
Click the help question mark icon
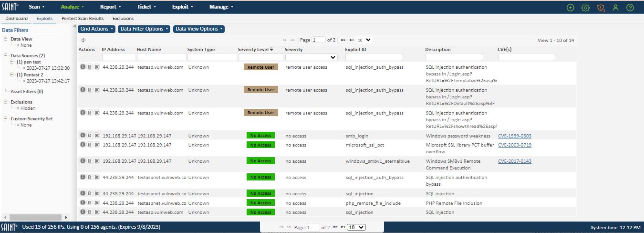tap(630, 8)
